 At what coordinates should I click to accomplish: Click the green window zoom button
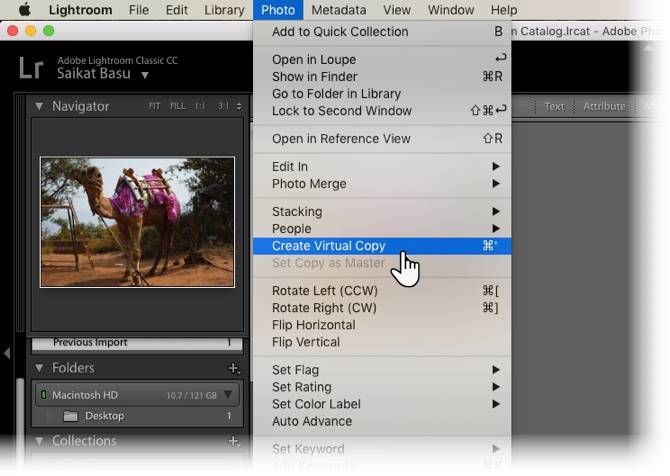pyautogui.click(x=49, y=31)
